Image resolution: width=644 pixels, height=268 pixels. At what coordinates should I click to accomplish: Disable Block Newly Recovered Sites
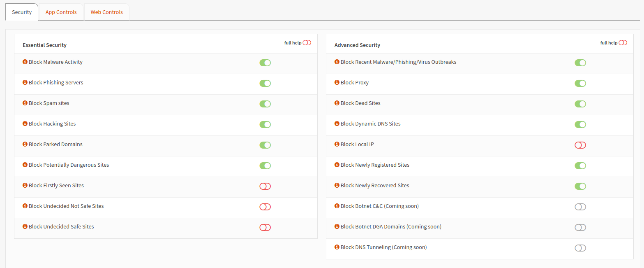coord(580,186)
